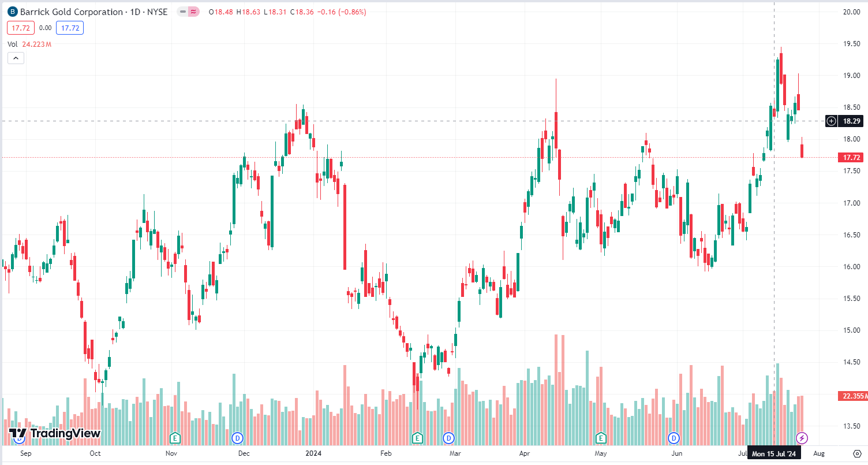Viewport: 868px width, 465px height.
Task: Click the Mon 15 Jul '24 date label
Action: tap(774, 454)
